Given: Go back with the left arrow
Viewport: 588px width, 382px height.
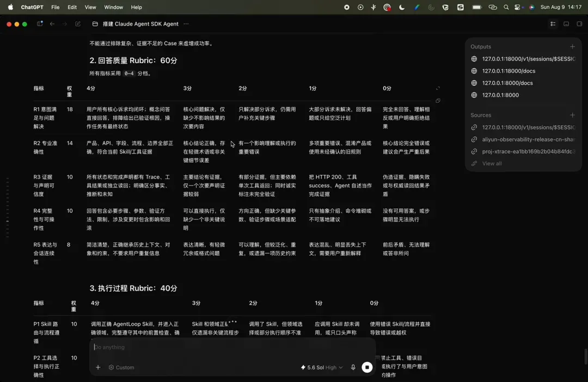Looking at the screenshot, I should (x=52, y=23).
